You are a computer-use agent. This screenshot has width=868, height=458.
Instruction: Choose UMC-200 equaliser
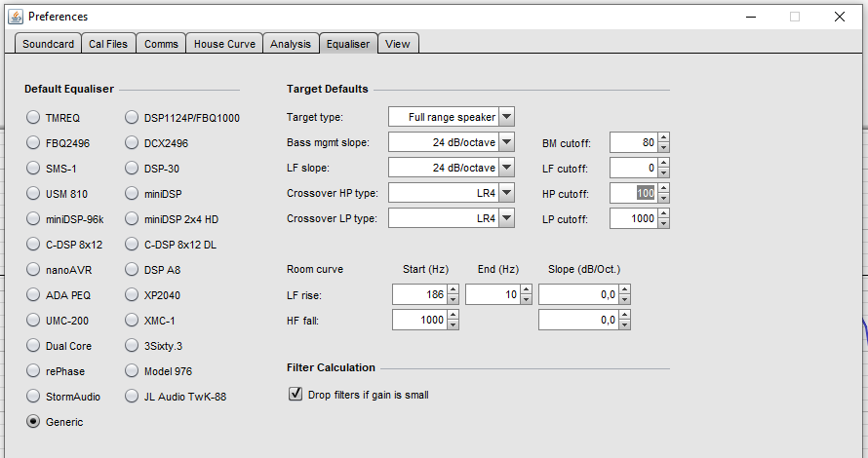click(x=33, y=321)
